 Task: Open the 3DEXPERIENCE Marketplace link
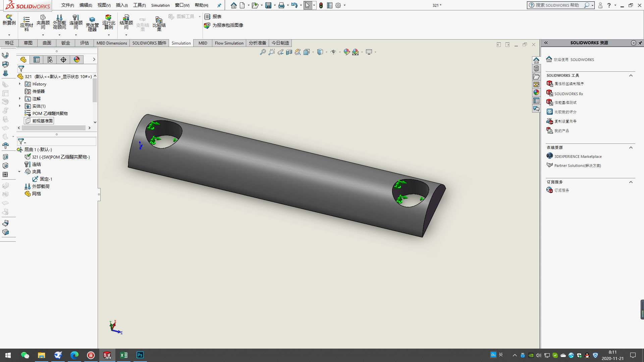point(574,156)
